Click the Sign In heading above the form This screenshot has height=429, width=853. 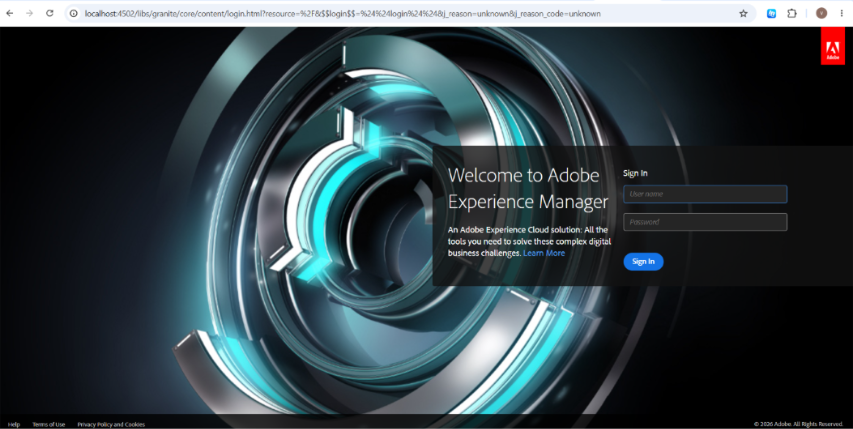click(635, 173)
